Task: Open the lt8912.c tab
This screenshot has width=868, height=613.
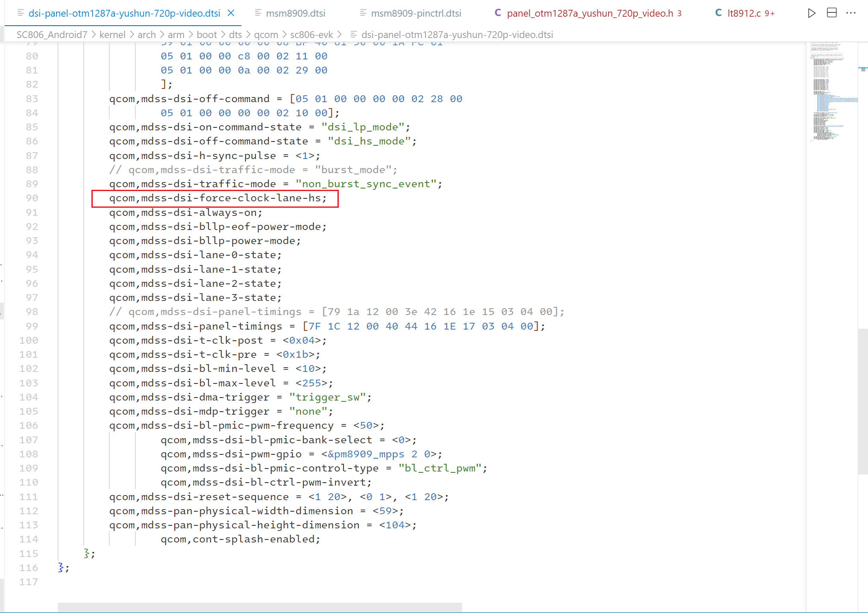Action: [745, 13]
